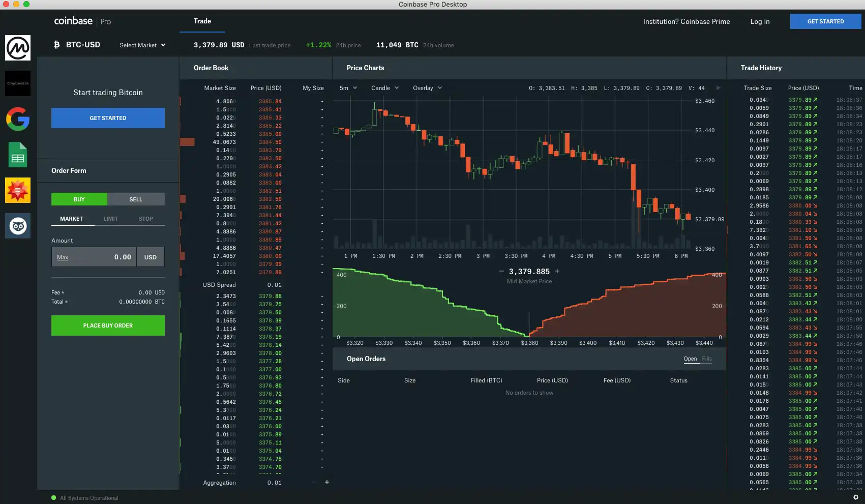
Task: Select the MARKET order type
Action: (72, 219)
